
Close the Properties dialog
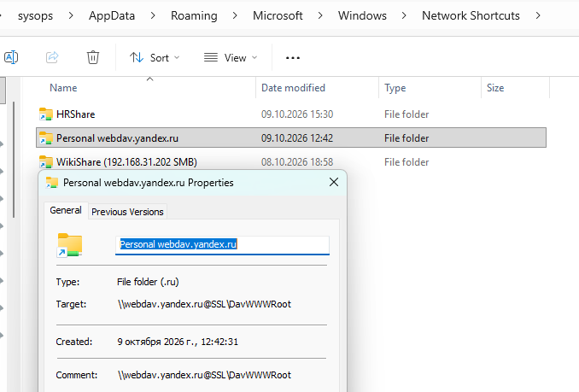coord(334,182)
